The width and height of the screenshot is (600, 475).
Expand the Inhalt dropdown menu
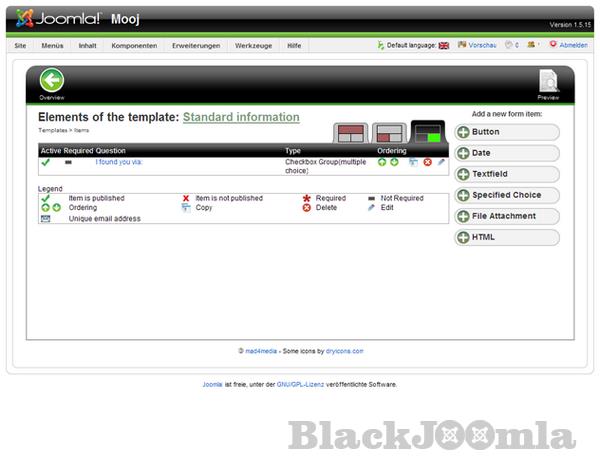point(88,46)
